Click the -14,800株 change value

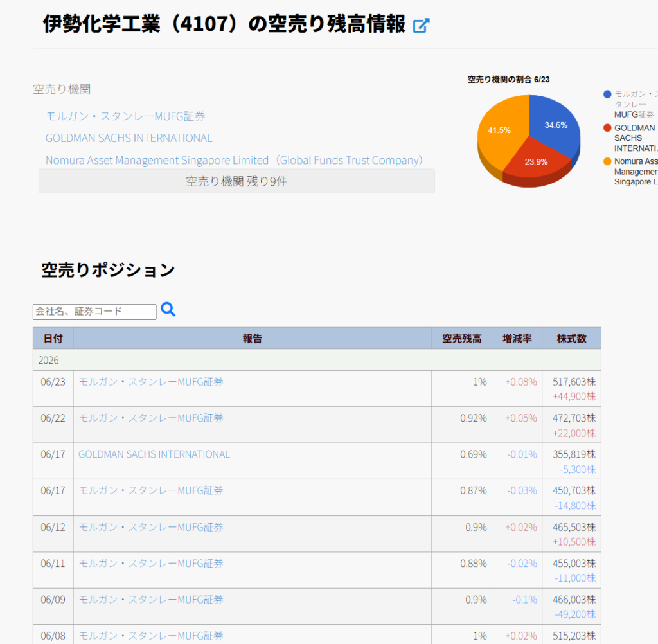coord(575,505)
